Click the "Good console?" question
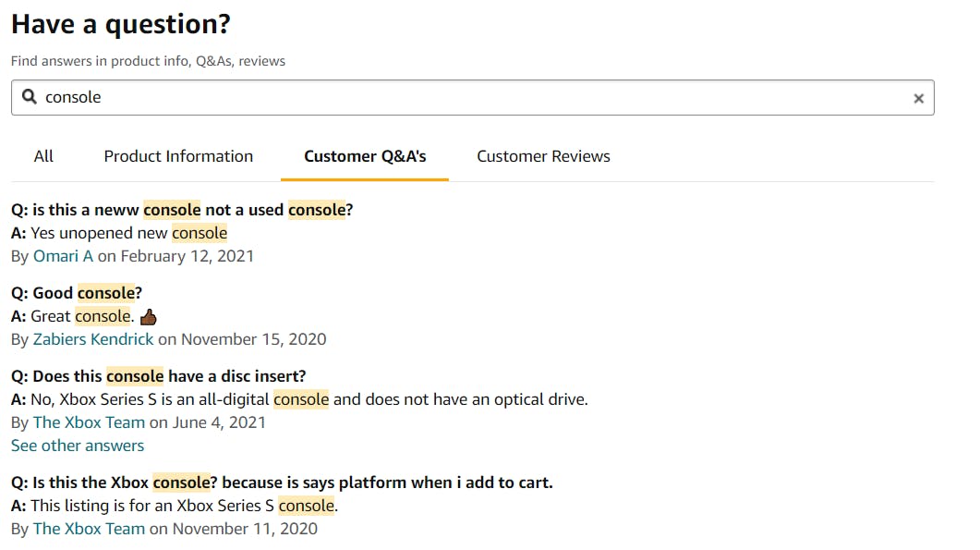Screen dimensions: 980x550 (77, 293)
